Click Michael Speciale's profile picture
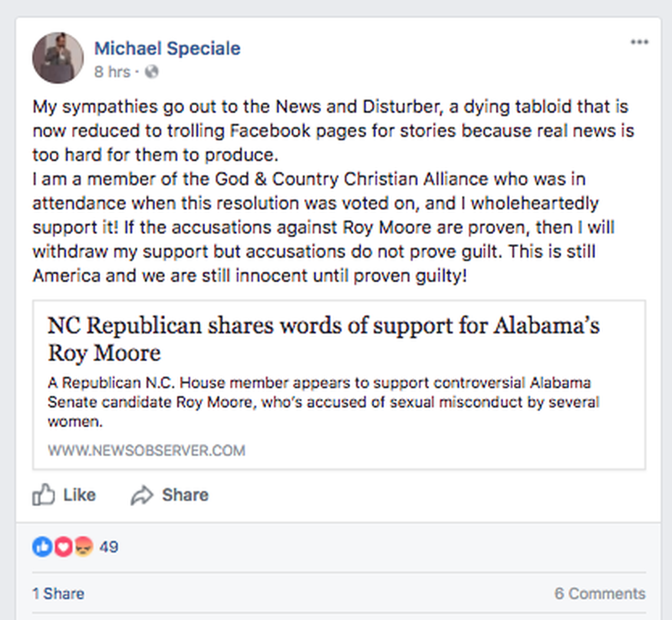The width and height of the screenshot is (672, 620). (x=58, y=58)
